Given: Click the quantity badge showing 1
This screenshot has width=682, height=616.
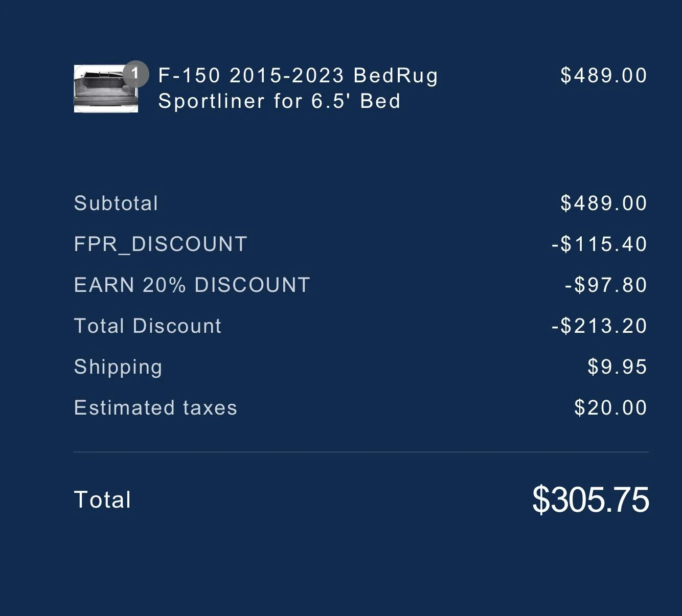Looking at the screenshot, I should 135,74.
